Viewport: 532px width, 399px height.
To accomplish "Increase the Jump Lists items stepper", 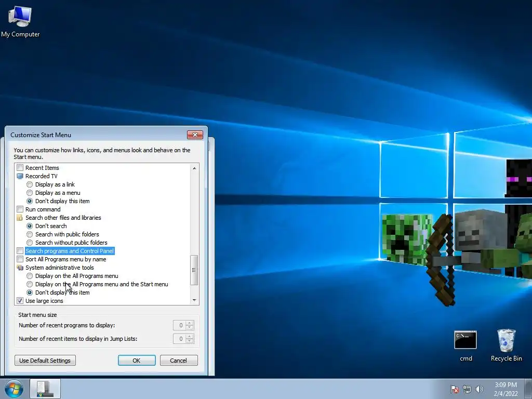I will click(190, 336).
